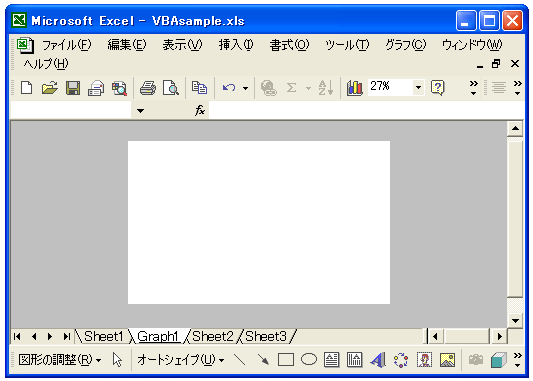Viewport: 533px width, 381px height.
Task: Switch to the Sheet2 tab
Action: [x=213, y=336]
